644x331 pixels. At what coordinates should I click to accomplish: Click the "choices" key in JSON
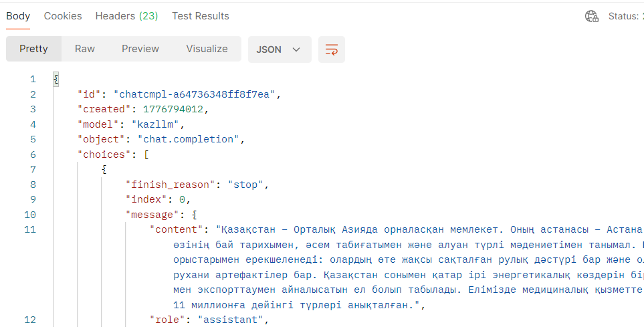(x=104, y=154)
